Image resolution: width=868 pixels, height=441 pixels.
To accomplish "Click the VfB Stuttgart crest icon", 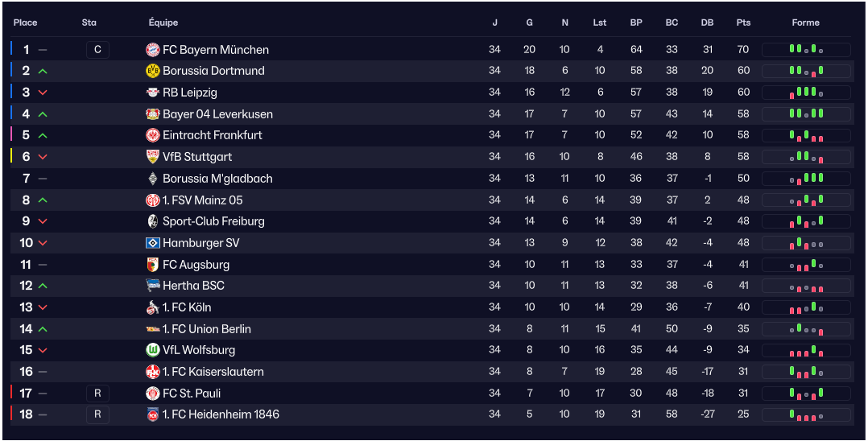I will (x=153, y=157).
